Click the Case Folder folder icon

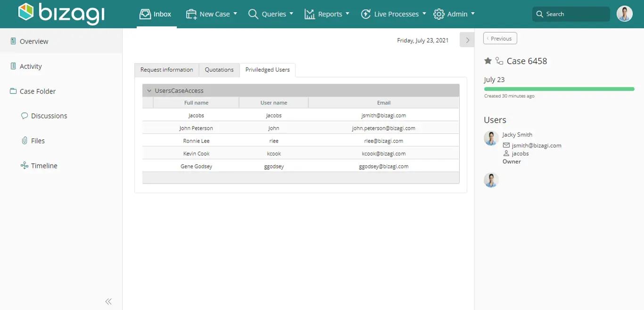click(13, 91)
